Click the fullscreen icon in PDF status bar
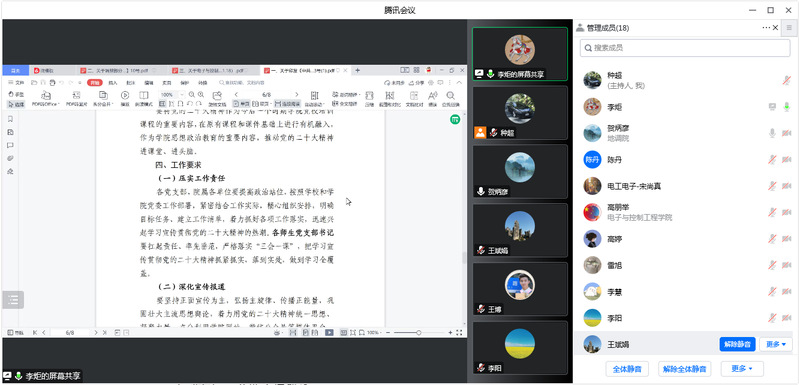799x385 pixels. point(460,333)
